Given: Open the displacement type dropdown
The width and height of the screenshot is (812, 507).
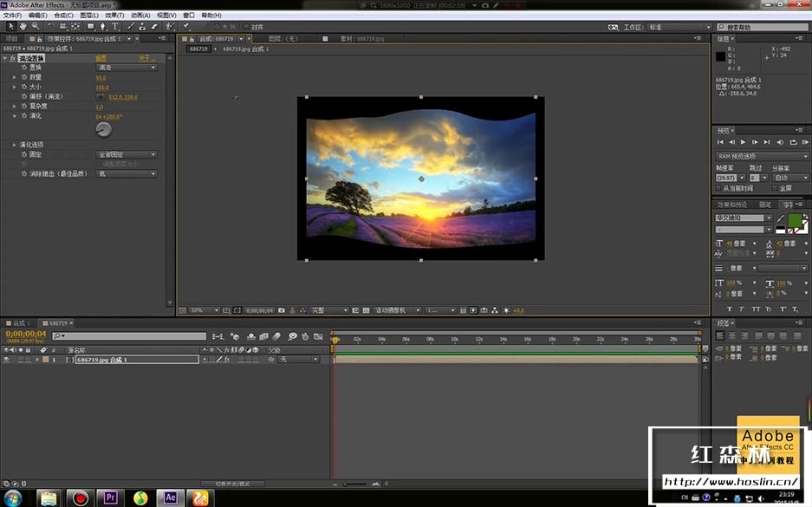Looking at the screenshot, I should point(126,68).
